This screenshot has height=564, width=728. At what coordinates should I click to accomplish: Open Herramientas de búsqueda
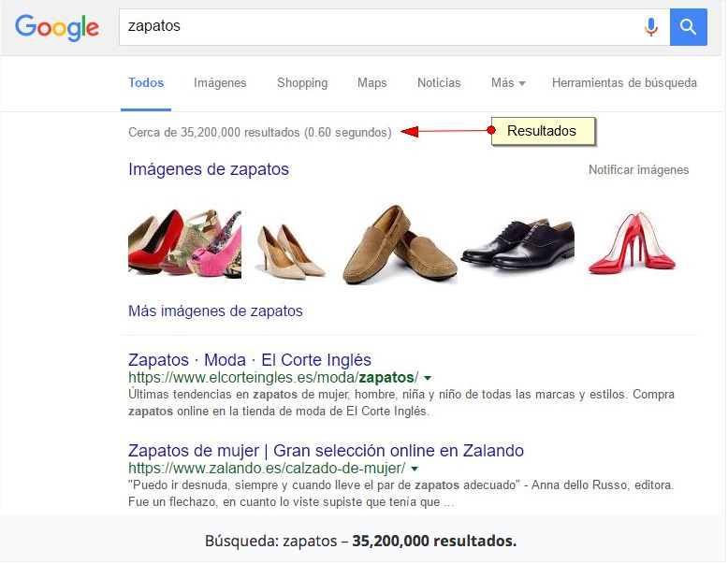coord(624,83)
